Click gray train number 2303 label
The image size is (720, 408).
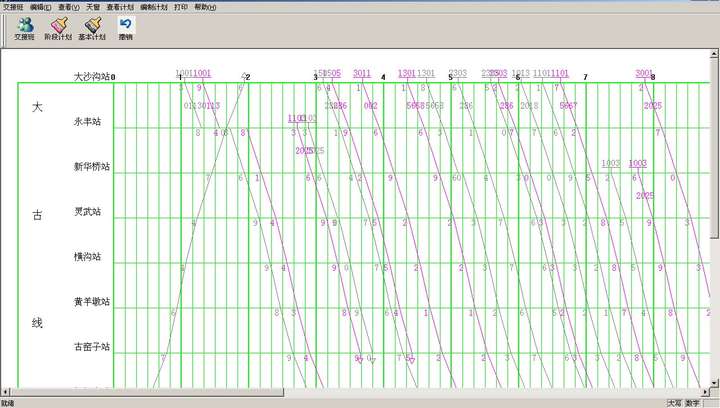tap(458, 73)
